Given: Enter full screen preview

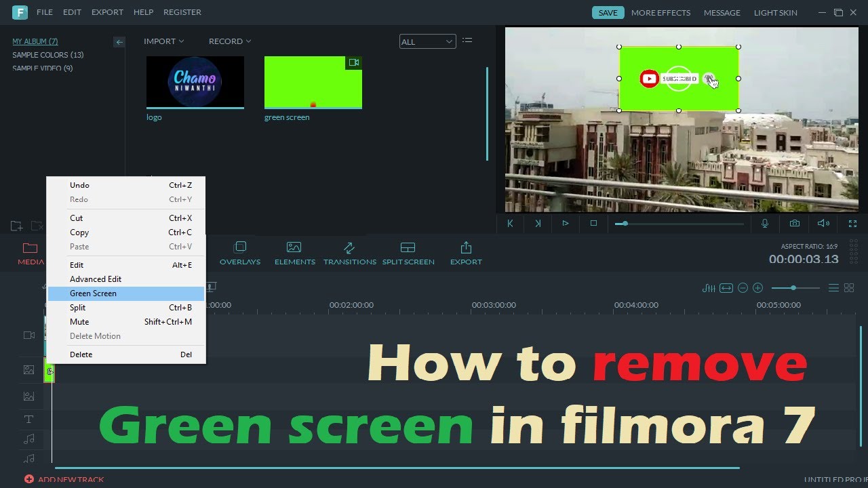Looking at the screenshot, I should (854, 223).
